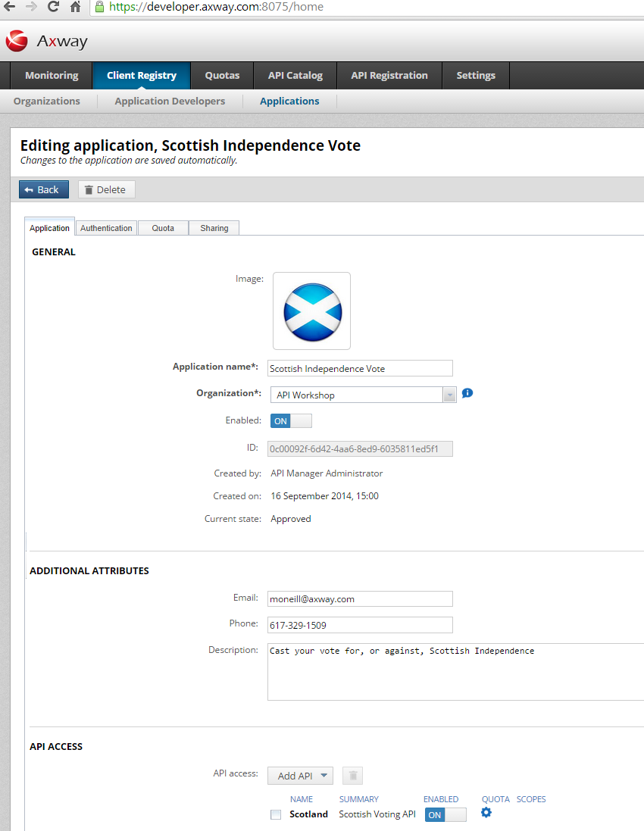
Task: Select the Client Registry menu
Action: (142, 75)
